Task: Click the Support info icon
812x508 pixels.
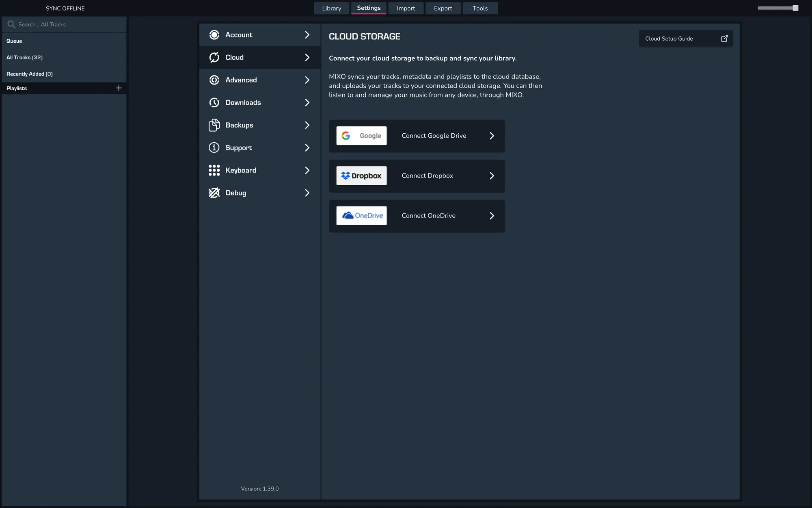Action: [x=214, y=148]
